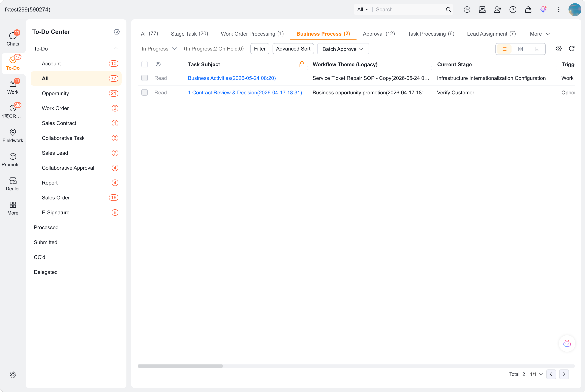
Task: Click the horizontal table scrollbar
Action: pyautogui.click(x=180, y=366)
